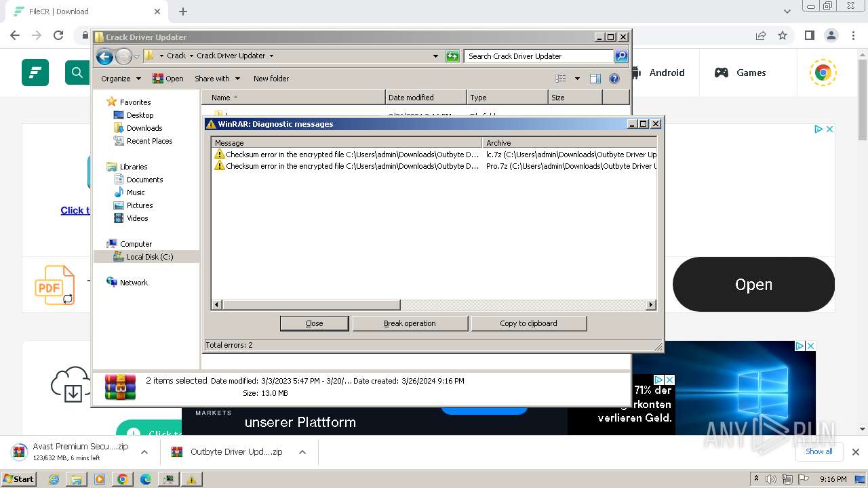Image resolution: width=868 pixels, height=488 pixels.
Task: Open the Chrome three-dot menu
Action: click(x=853, y=35)
